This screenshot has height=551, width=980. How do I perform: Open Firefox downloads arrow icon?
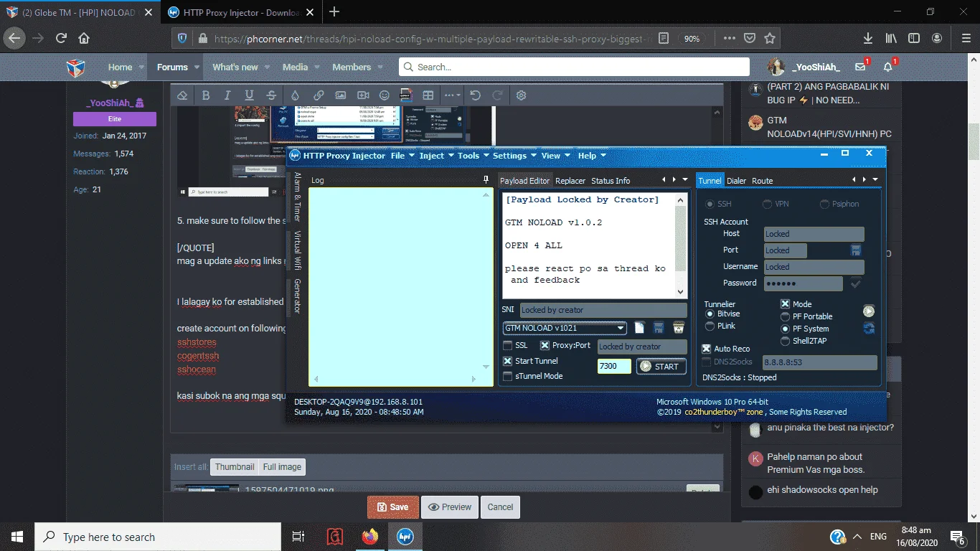868,38
